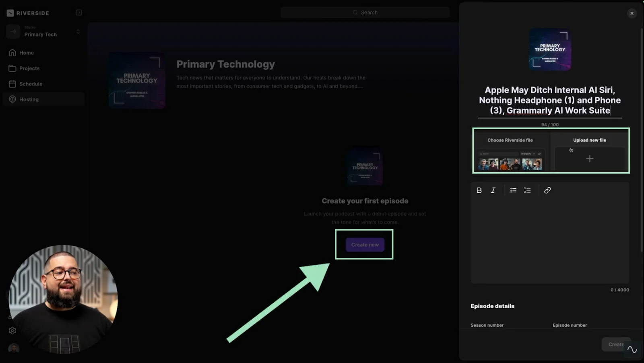Image resolution: width=644 pixels, height=363 pixels.
Task: Insert a numbered list
Action: [x=527, y=190]
